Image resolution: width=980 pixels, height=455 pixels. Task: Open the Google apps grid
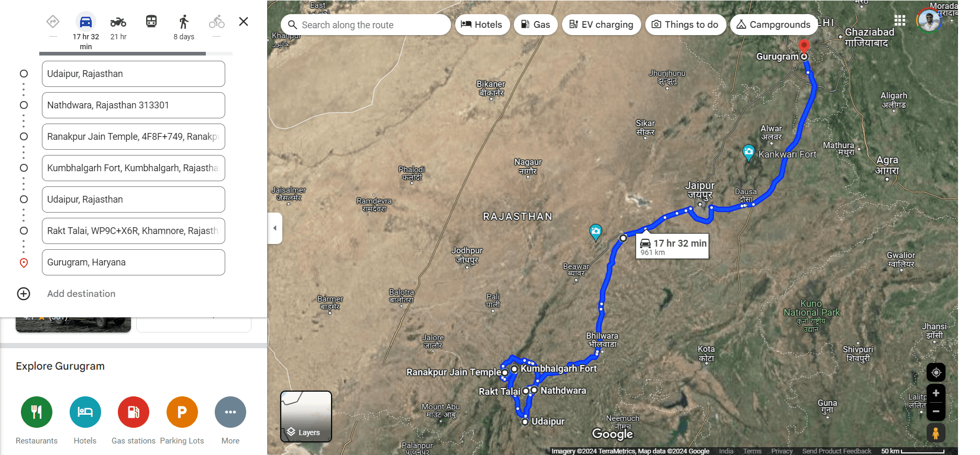point(900,20)
